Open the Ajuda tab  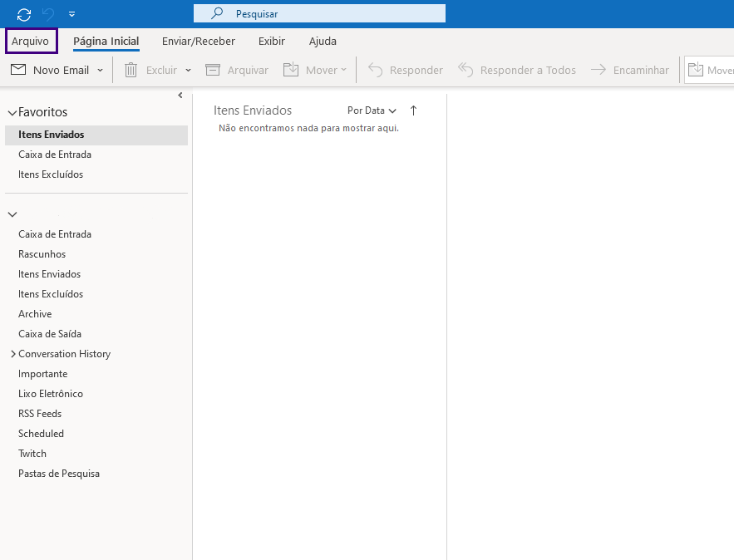click(x=323, y=42)
